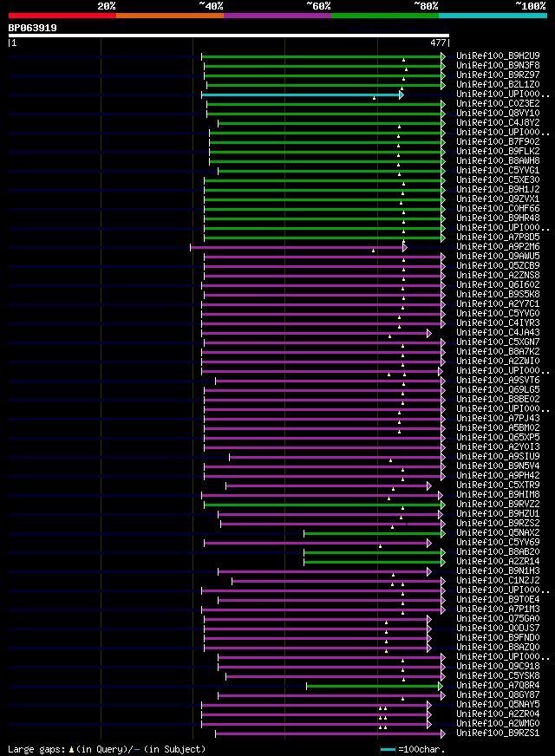Open hit UniRef100_C0Z3E2
Image resolution: width=555 pixels, height=756 pixels.
pos(498,104)
